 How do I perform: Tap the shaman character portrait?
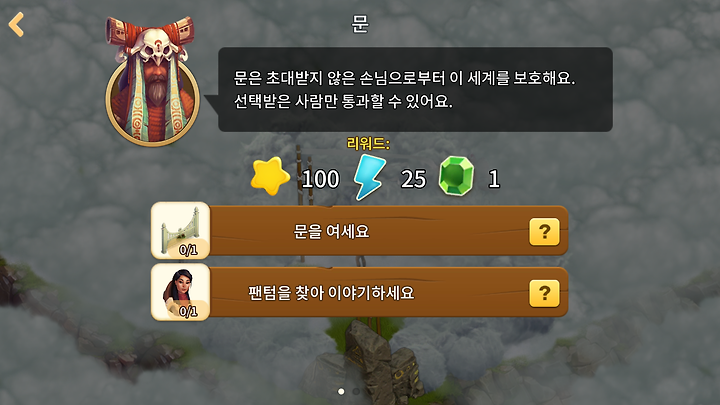pos(152,83)
